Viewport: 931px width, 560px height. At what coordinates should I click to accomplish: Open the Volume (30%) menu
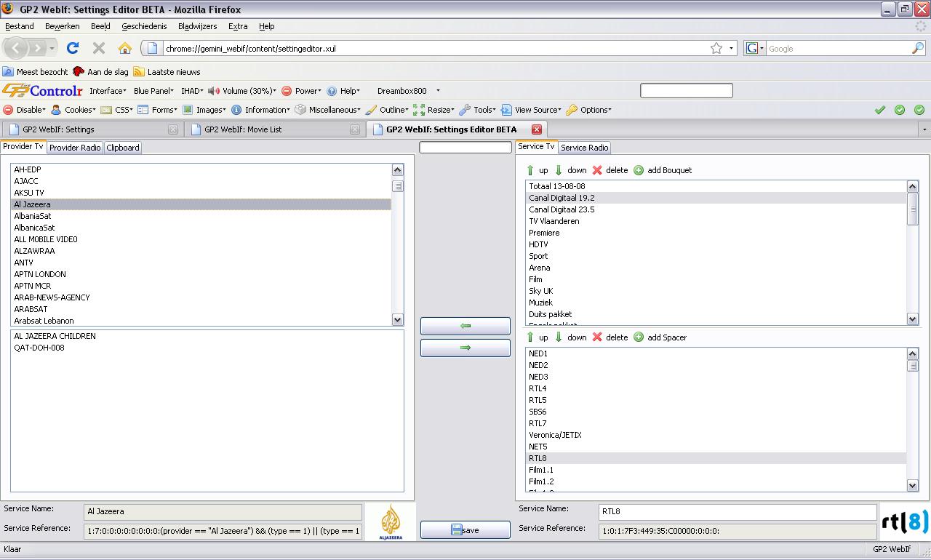pyautogui.click(x=242, y=91)
